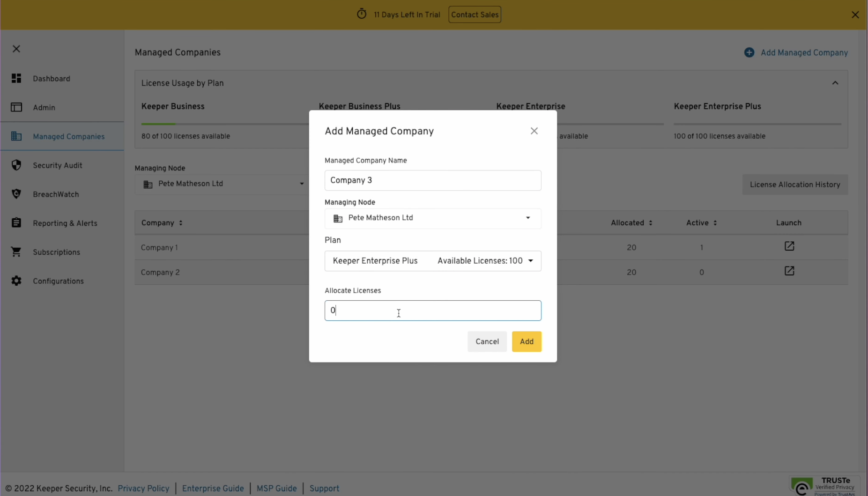This screenshot has height=496, width=868.
Task: Open the Plan dropdown in dialog
Action: (433, 261)
